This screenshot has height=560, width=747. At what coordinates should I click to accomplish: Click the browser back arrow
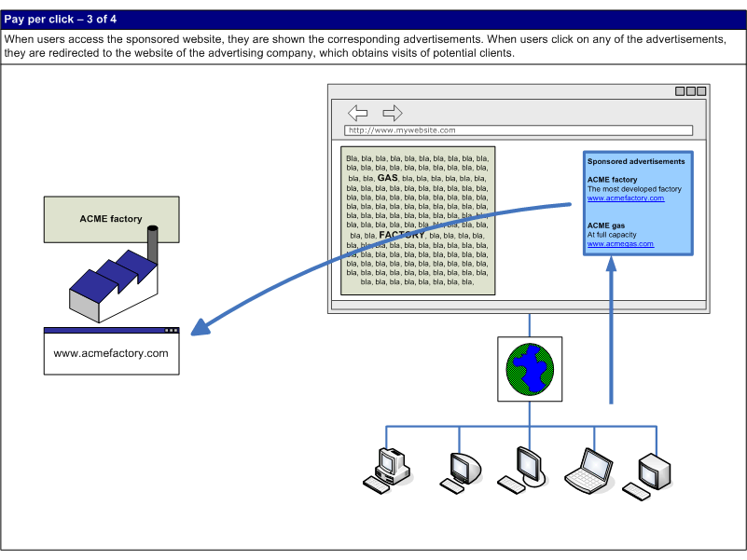click(x=358, y=113)
